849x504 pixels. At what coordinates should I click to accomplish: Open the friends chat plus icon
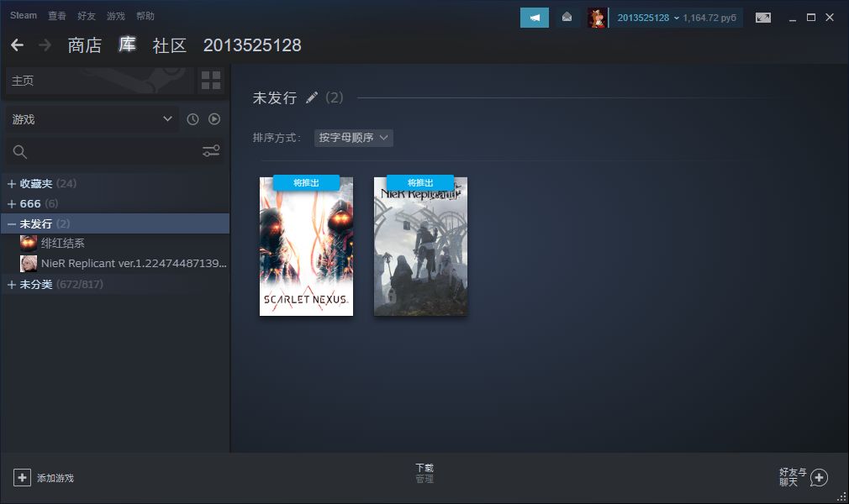coord(819,477)
